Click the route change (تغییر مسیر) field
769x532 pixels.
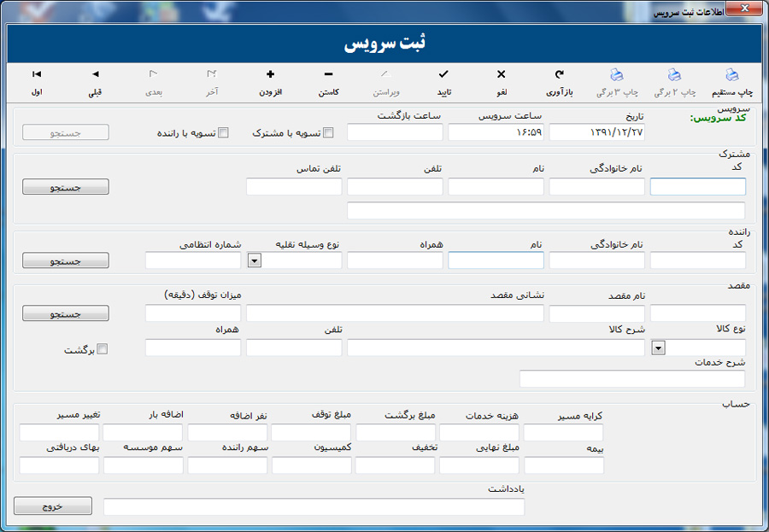coord(59,433)
